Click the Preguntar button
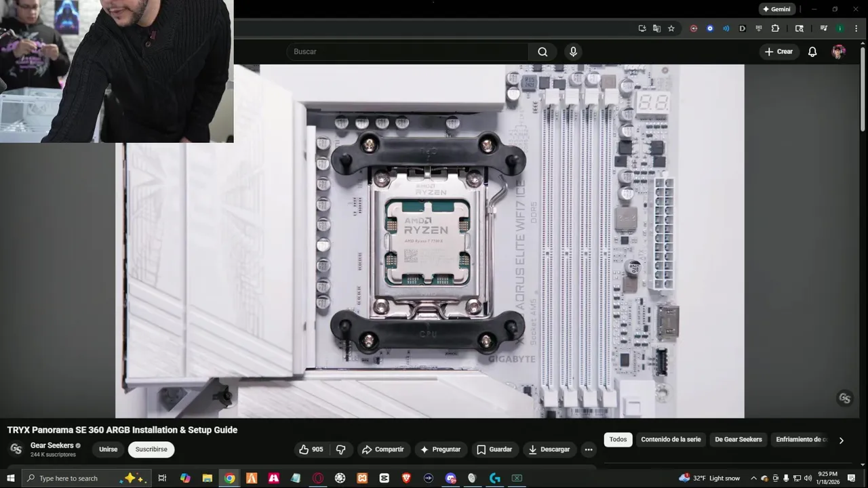Viewport: 868px width, 488px height. (x=440, y=449)
